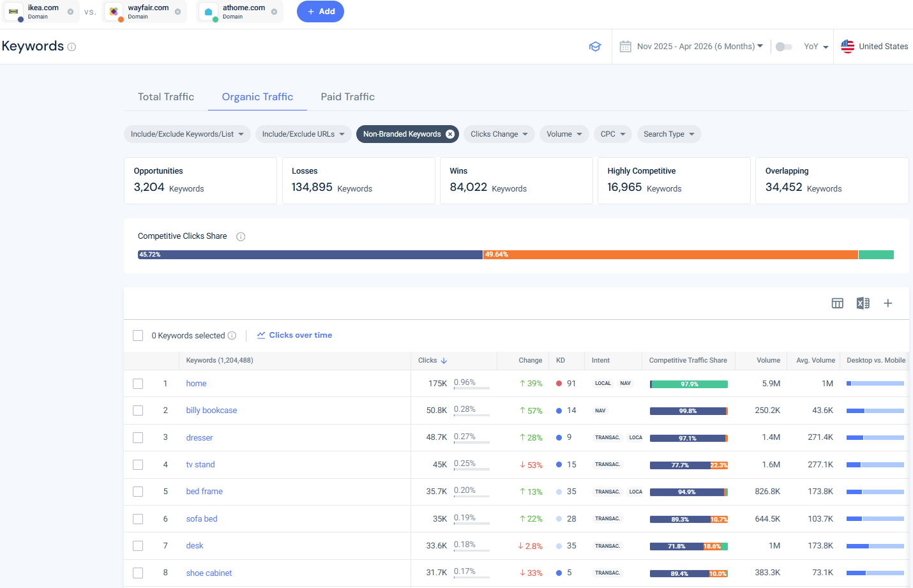The image size is (913, 588).
Task: Check the checkbox for 'bed frame'
Action: pyautogui.click(x=138, y=492)
